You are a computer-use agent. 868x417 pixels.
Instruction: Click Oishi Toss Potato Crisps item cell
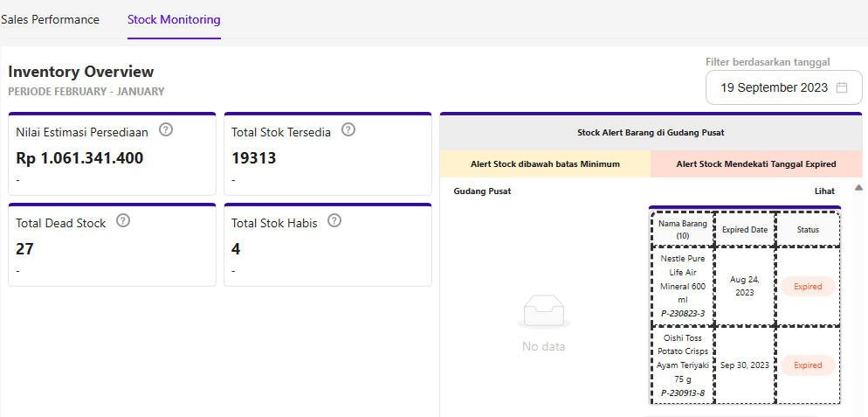(x=682, y=365)
